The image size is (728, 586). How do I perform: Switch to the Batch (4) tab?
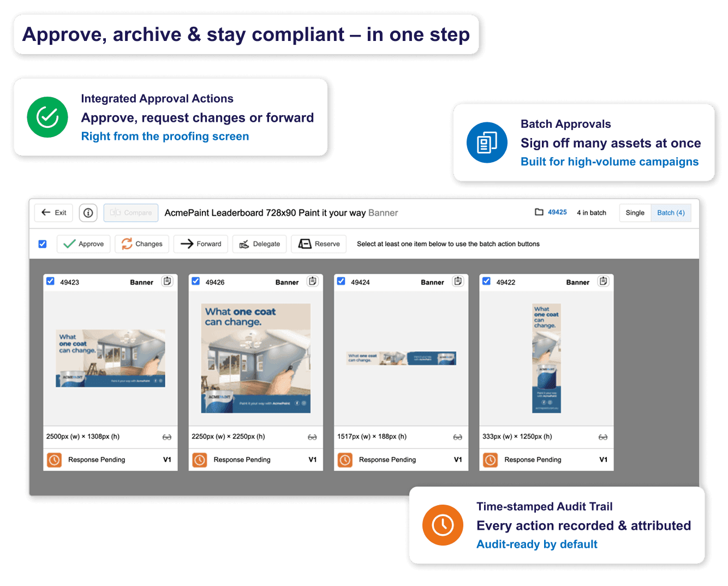point(671,213)
